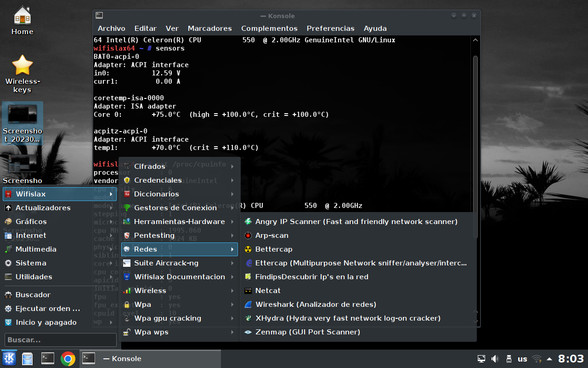
Task: Expand the Wifislax Documentacion submenu arrow
Action: click(232, 277)
